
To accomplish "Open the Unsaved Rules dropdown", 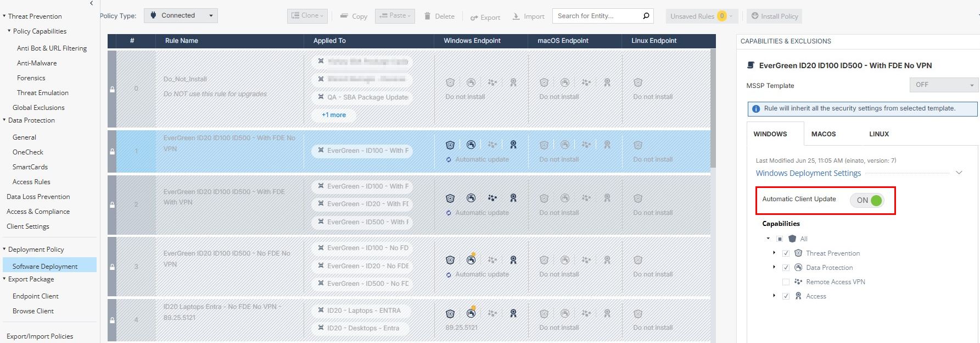I will (x=702, y=16).
